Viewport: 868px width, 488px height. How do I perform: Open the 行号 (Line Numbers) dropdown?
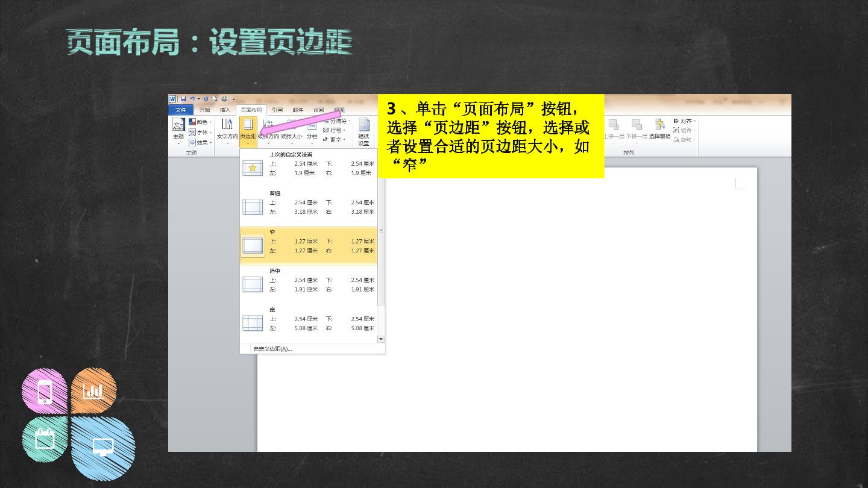(333, 130)
